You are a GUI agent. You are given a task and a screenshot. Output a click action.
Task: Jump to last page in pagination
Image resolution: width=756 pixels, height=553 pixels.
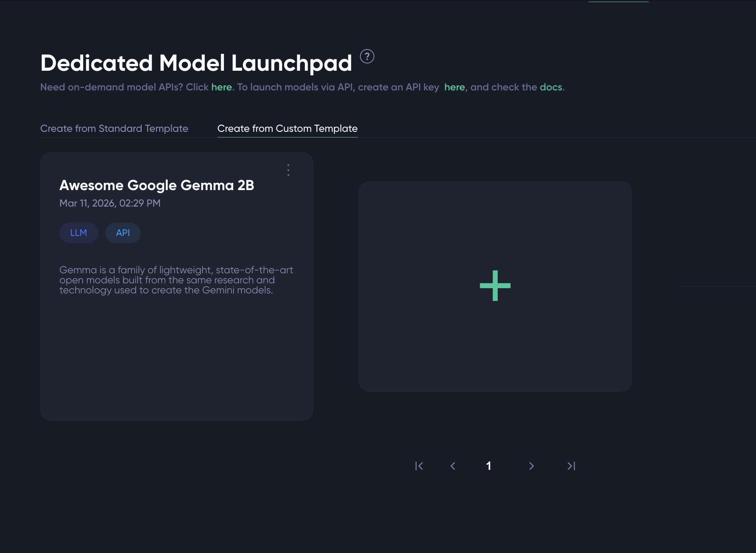click(x=571, y=466)
